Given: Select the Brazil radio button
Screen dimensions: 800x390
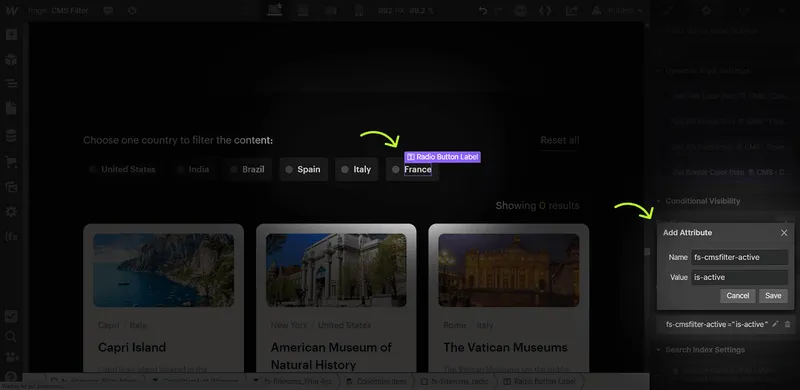Looking at the screenshot, I should pyautogui.click(x=234, y=169).
